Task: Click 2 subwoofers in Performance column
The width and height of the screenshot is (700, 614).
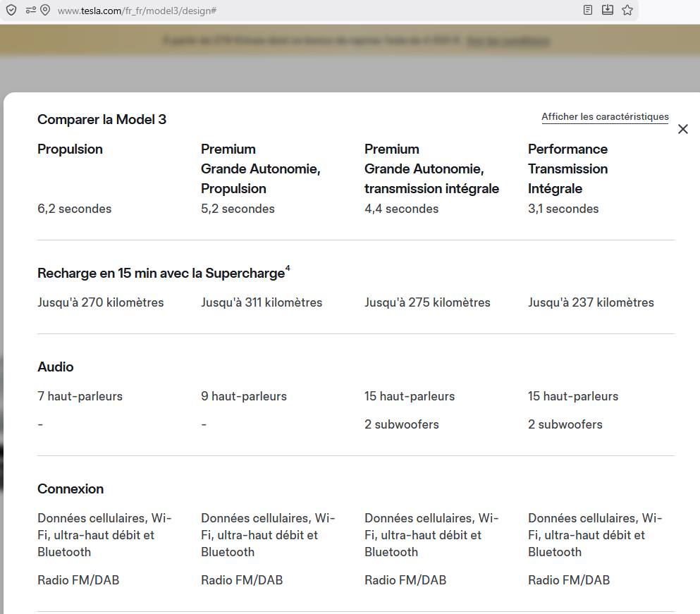Action: pos(565,424)
